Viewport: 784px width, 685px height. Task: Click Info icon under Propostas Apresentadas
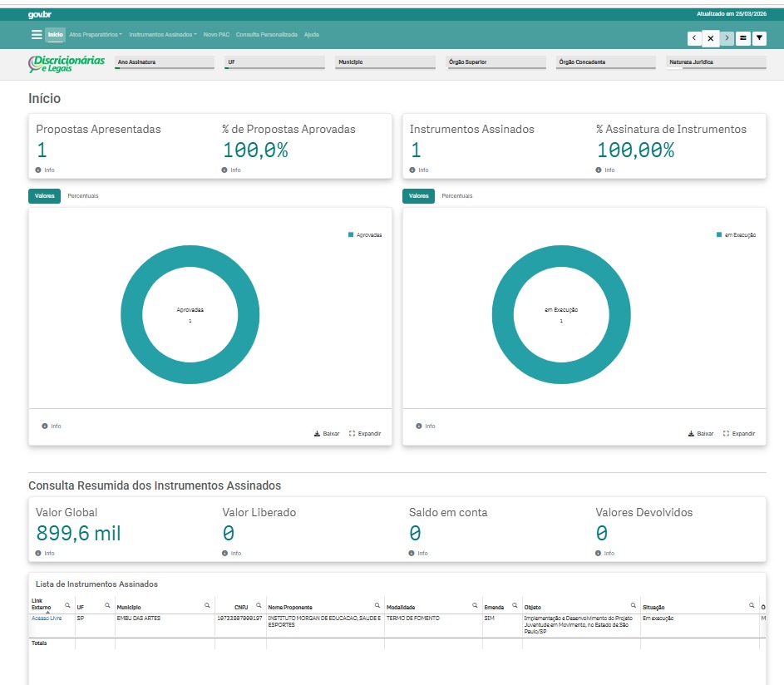[38, 170]
